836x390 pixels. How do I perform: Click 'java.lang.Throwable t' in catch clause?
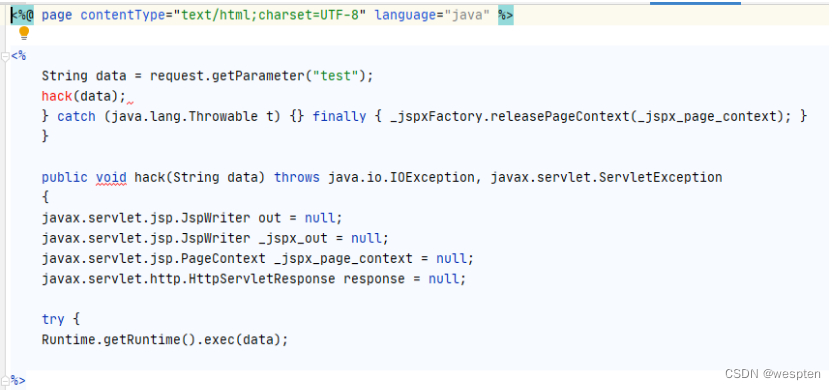point(192,116)
